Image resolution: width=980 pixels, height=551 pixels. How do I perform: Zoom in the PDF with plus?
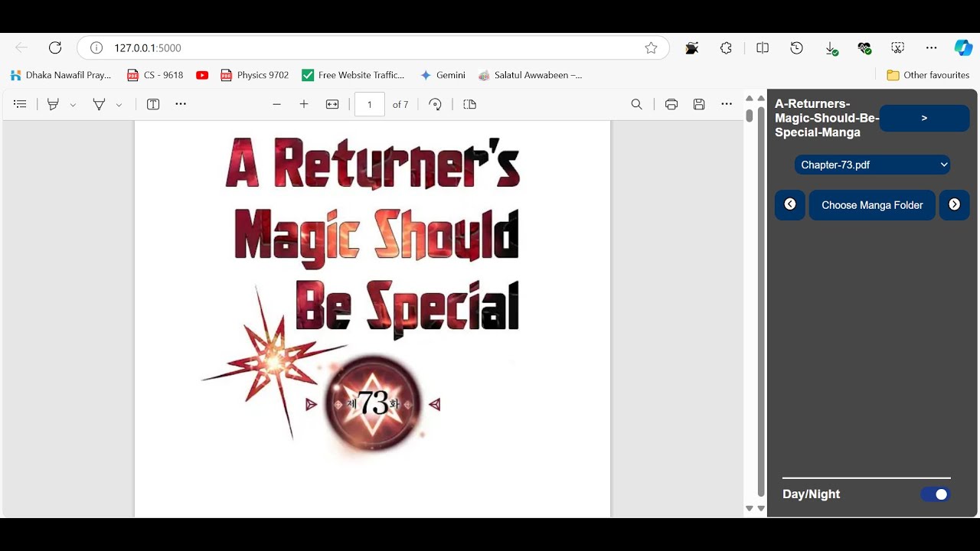point(304,104)
